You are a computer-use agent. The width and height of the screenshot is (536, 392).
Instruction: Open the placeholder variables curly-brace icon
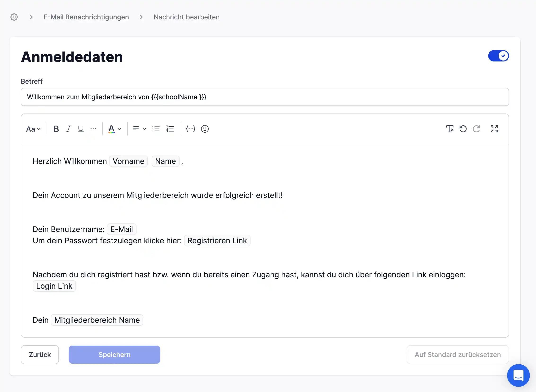click(190, 129)
